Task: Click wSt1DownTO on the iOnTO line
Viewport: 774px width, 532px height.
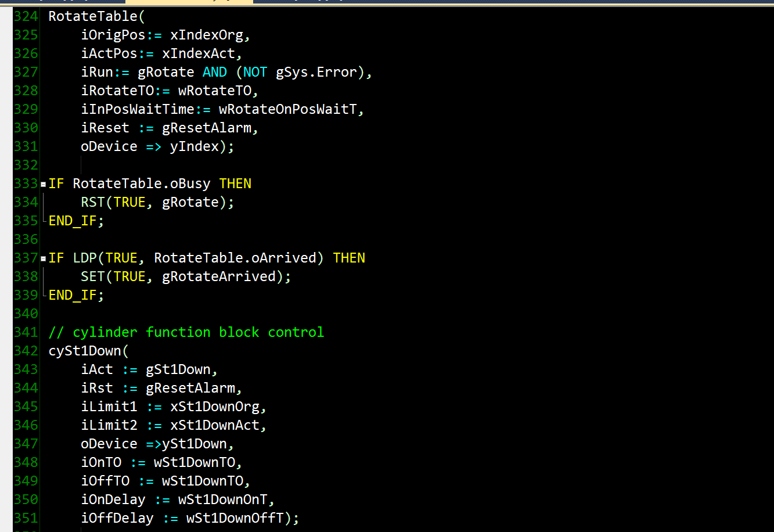Action: click(194, 462)
